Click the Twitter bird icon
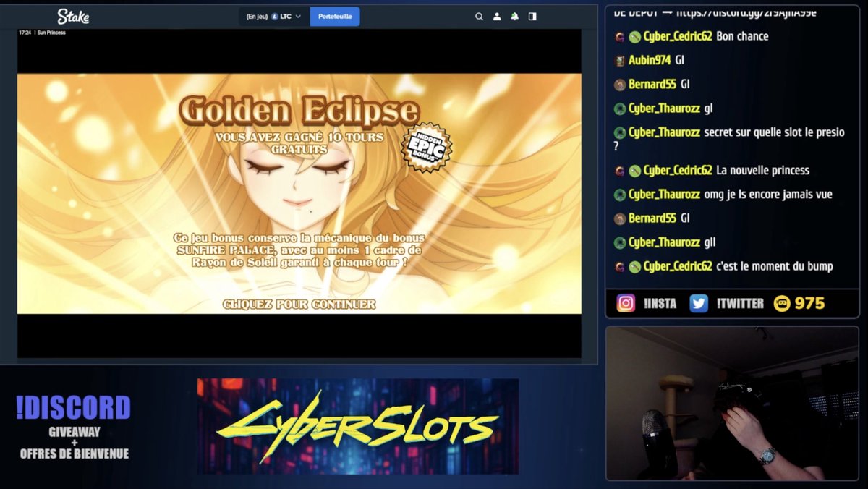Image resolution: width=868 pixels, height=489 pixels. [699, 303]
